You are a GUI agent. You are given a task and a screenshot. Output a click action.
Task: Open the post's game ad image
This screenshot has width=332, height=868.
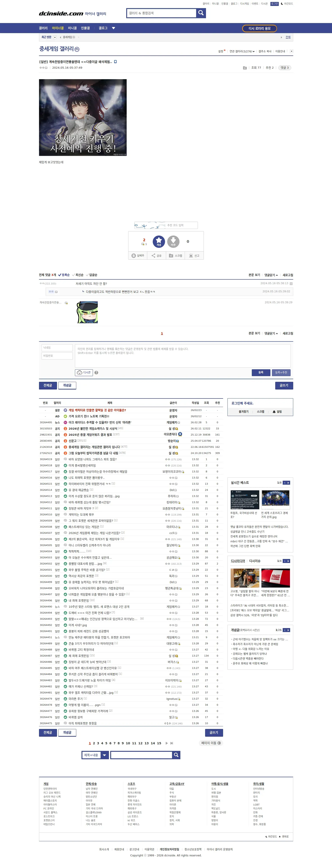point(83,117)
